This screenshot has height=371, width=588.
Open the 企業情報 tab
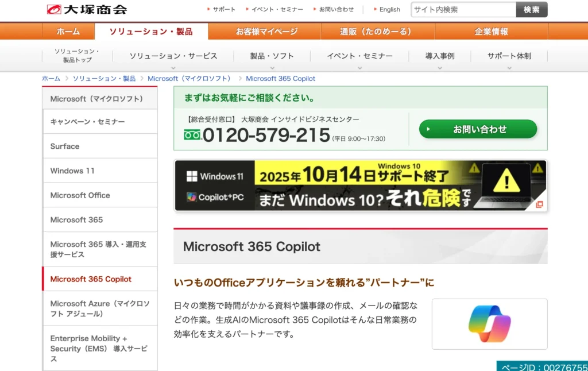click(x=492, y=32)
